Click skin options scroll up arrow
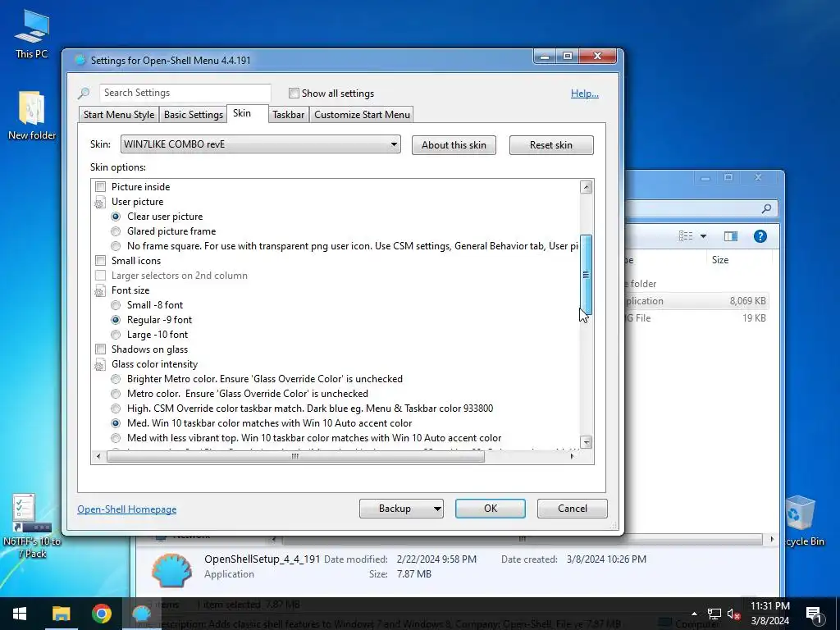 pyautogui.click(x=586, y=187)
